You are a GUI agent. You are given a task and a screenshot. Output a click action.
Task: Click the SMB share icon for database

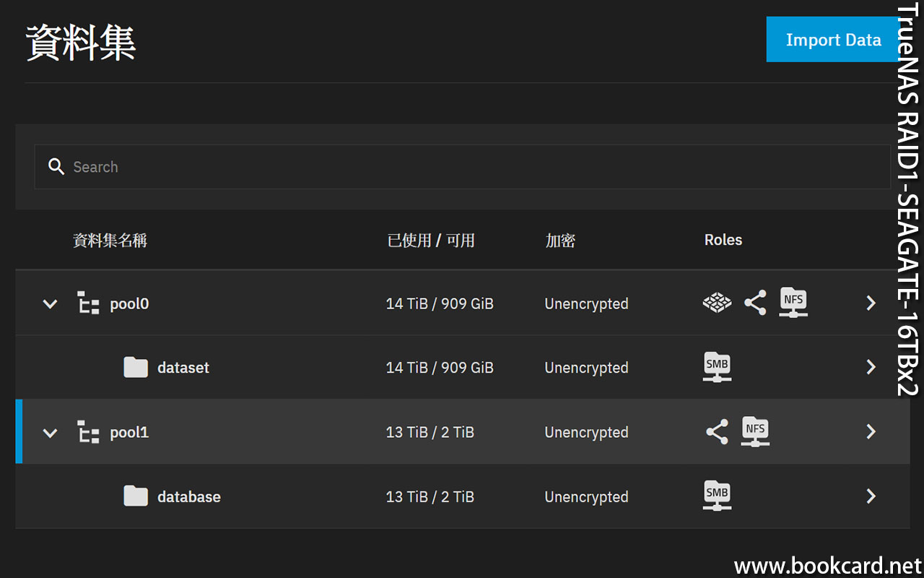(717, 496)
